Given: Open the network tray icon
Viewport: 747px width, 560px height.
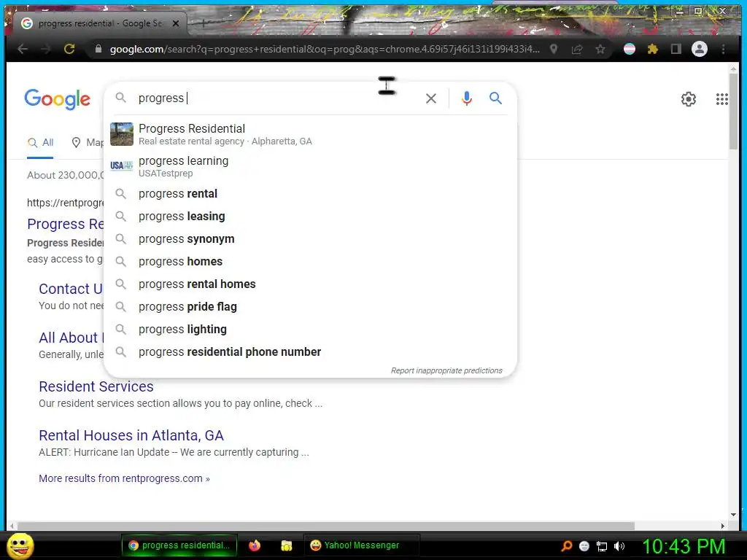Looking at the screenshot, I should (602, 546).
